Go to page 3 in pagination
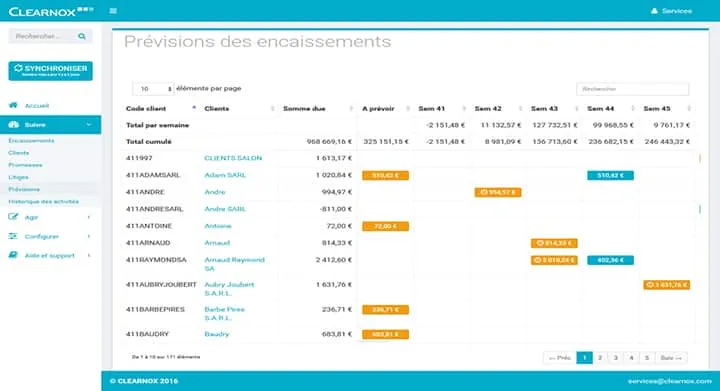Image resolution: width=720 pixels, height=391 pixels. 616,357
